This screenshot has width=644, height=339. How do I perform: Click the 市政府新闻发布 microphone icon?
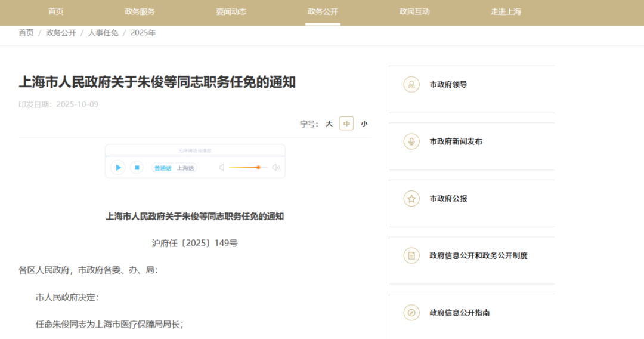click(411, 142)
